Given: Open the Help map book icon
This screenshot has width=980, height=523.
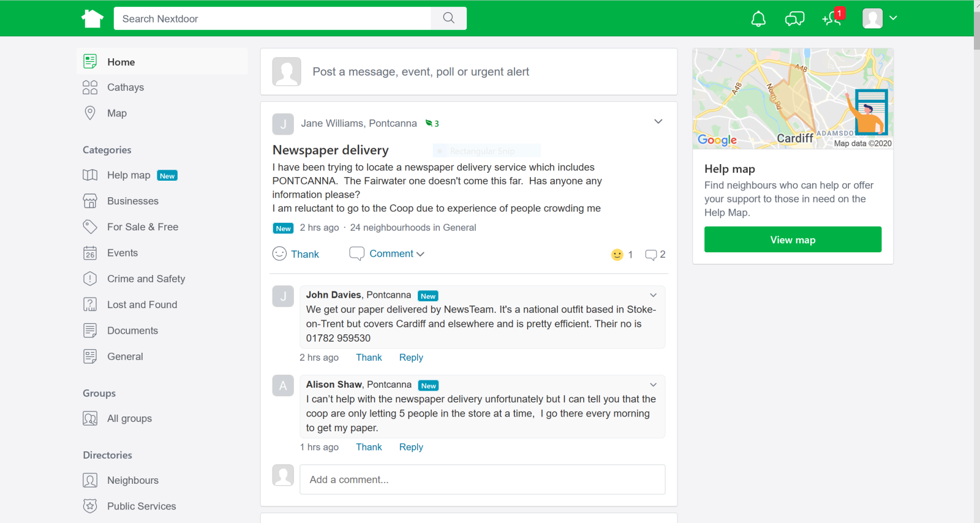Looking at the screenshot, I should [x=90, y=175].
